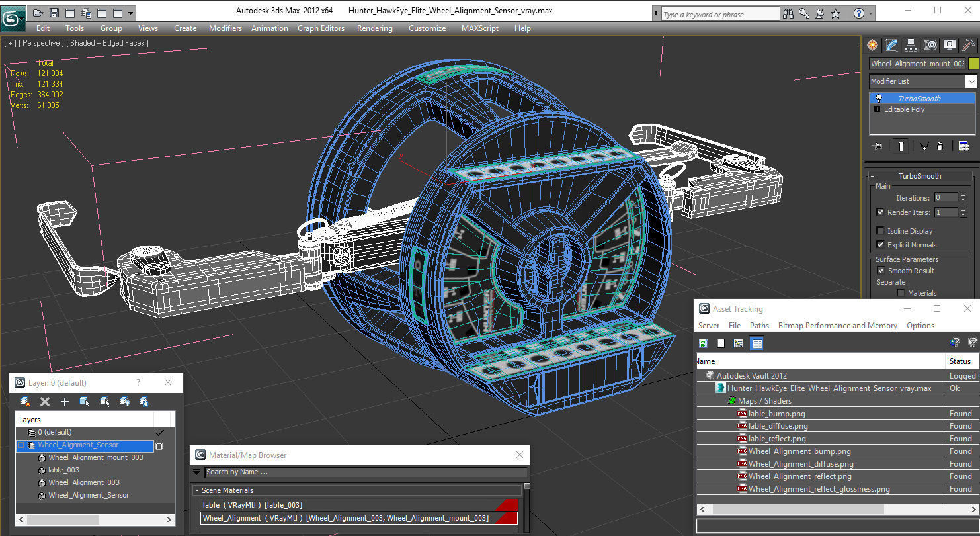Toggle Show End Result icon
Viewport: 980px width, 536px height.
pyautogui.click(x=901, y=146)
